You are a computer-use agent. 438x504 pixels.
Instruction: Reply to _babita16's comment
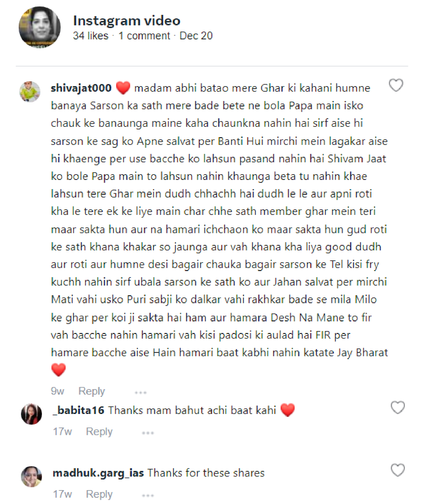pos(99,431)
